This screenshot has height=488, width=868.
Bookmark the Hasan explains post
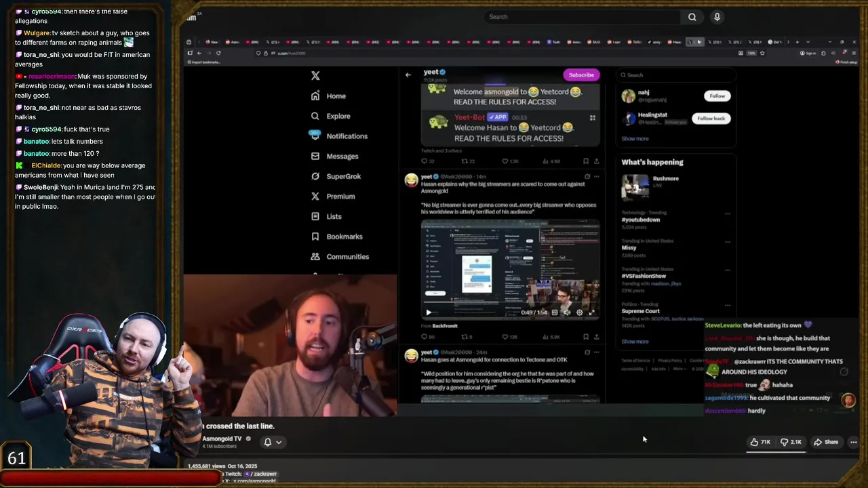point(586,337)
